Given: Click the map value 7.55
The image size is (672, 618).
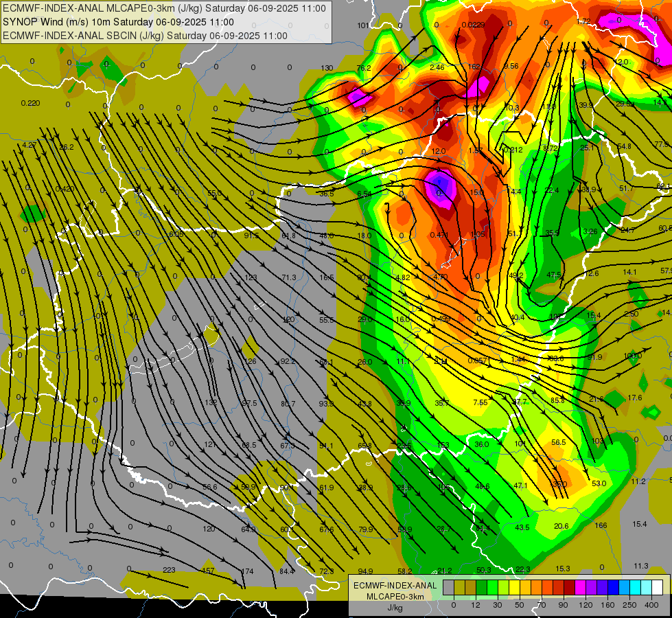Looking at the screenshot, I should (x=480, y=402).
